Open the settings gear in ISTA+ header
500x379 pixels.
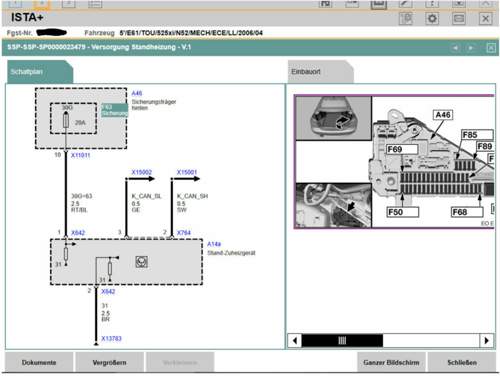click(x=432, y=18)
